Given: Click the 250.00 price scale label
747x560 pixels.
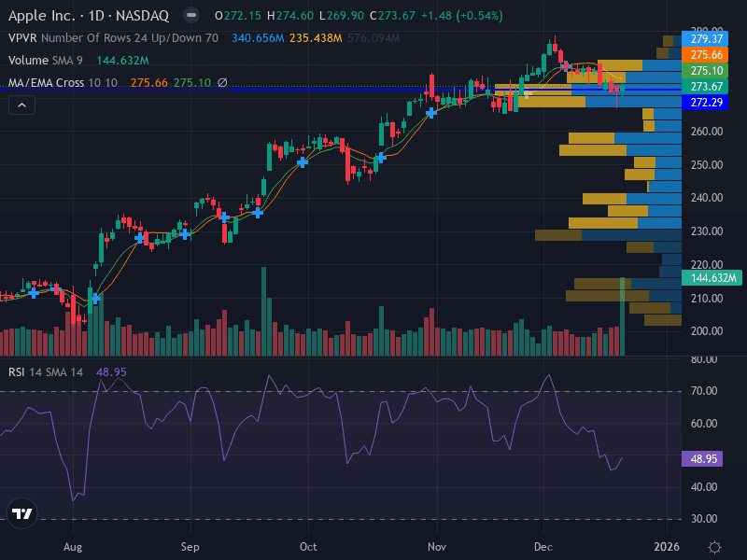Looking at the screenshot, I should [x=707, y=165].
